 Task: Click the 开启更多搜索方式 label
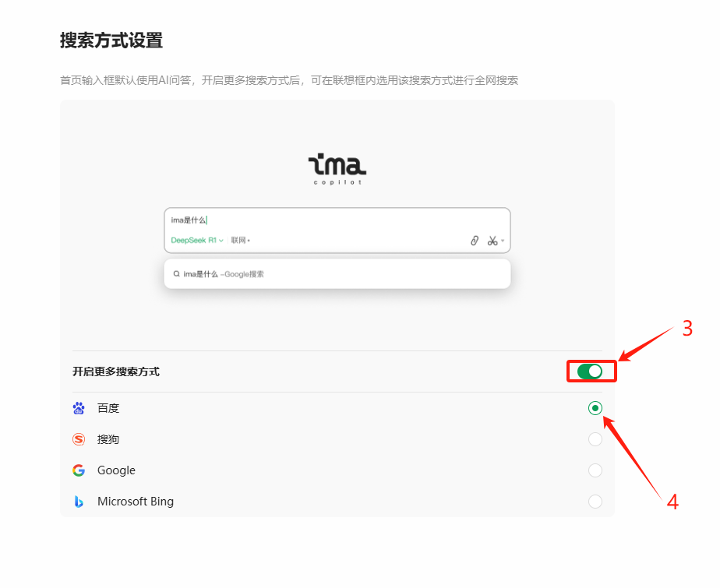(116, 371)
